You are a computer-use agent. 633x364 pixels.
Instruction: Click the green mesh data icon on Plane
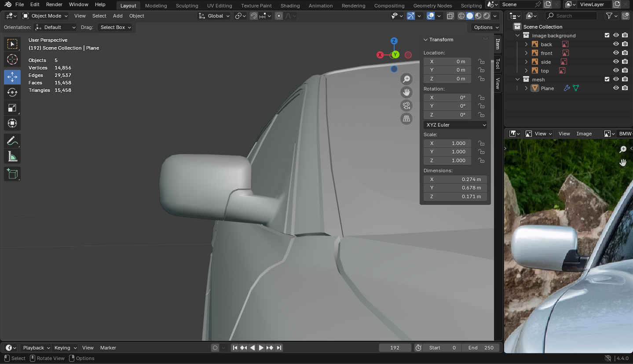pos(576,88)
